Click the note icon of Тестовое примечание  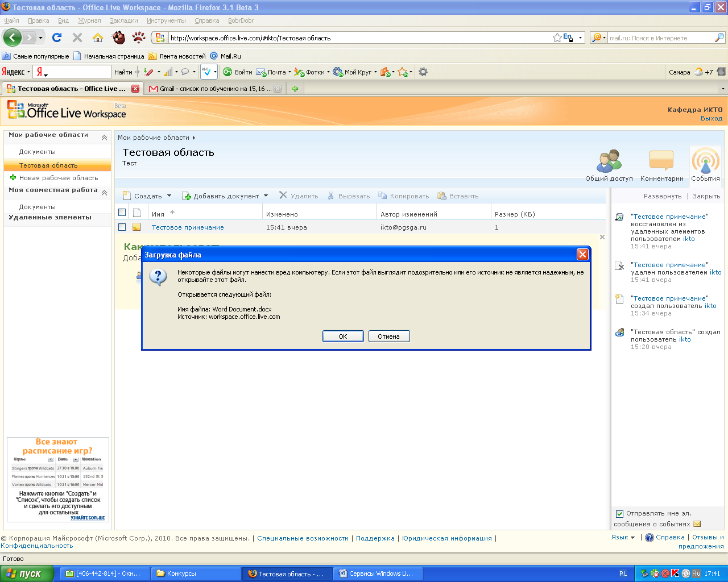[x=136, y=227]
